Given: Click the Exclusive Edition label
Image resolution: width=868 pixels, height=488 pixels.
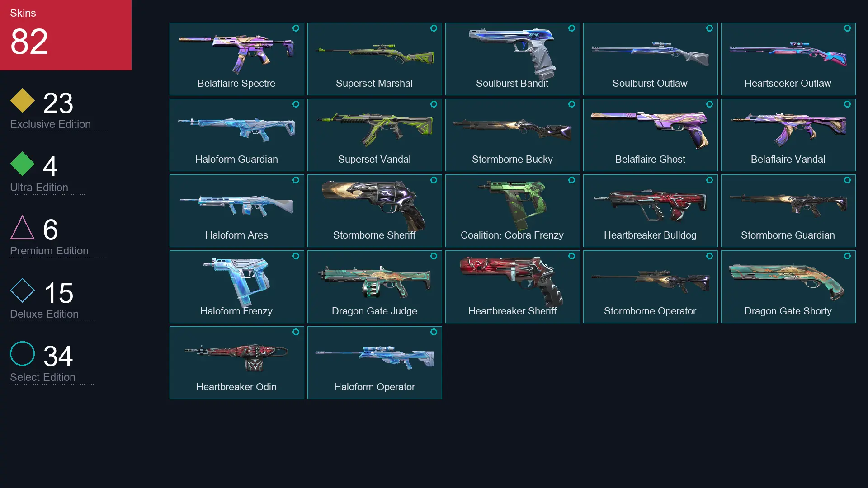Looking at the screenshot, I should point(50,124).
